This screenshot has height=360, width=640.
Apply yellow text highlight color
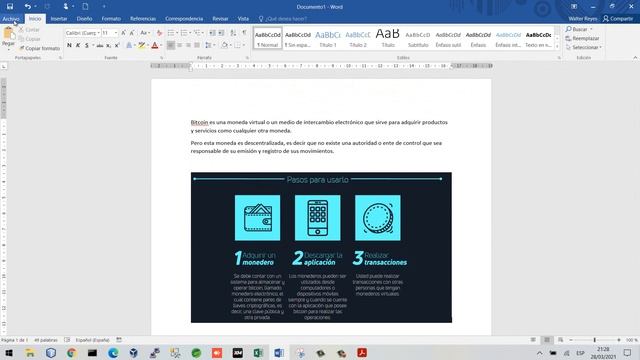(141, 45)
